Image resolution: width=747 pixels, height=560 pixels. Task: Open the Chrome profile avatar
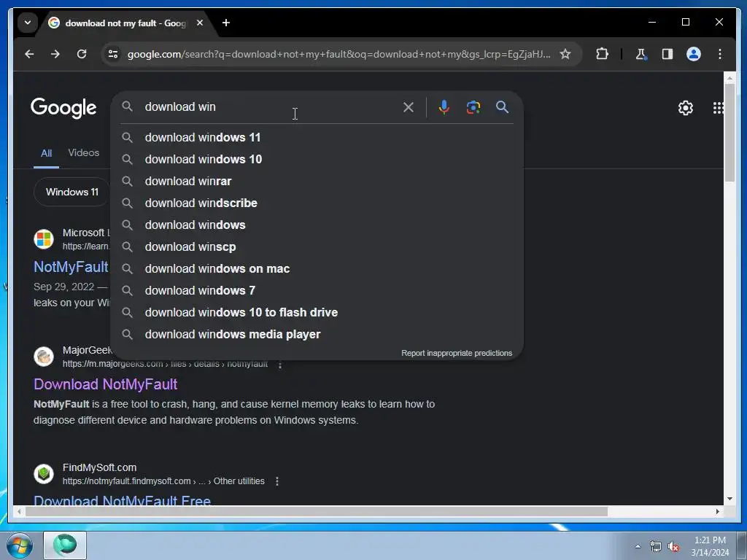pos(694,54)
